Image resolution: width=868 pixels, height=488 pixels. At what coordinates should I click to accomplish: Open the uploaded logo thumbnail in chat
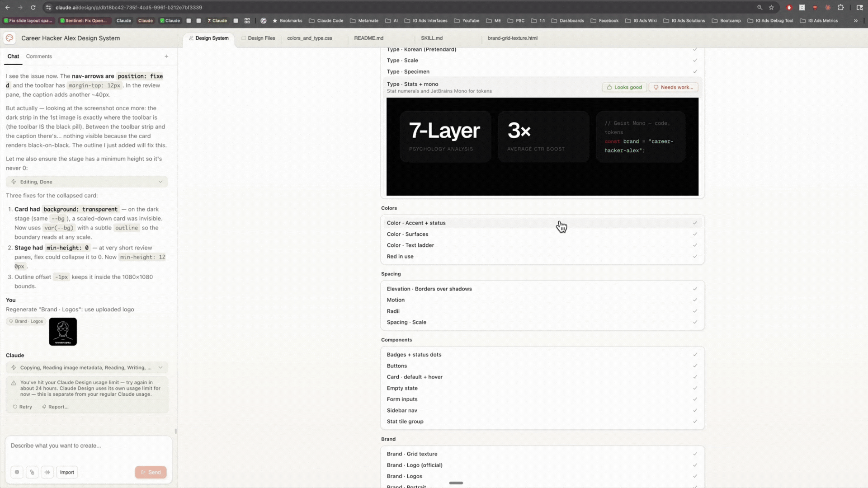63,332
